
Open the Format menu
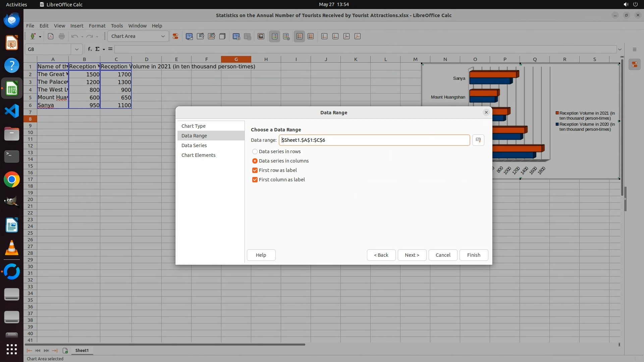pos(97,25)
